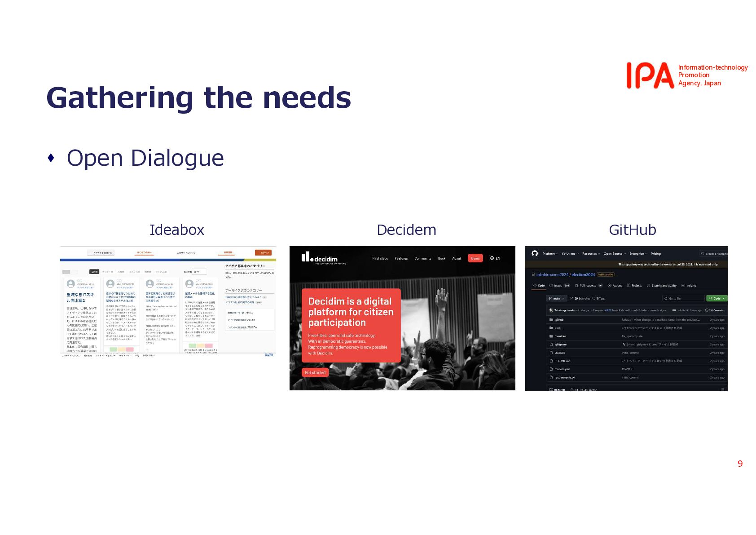This screenshot has height=535, width=756.
Task: Click the yellow reaction swatch on second Ideabox card
Action: (x=122, y=349)
